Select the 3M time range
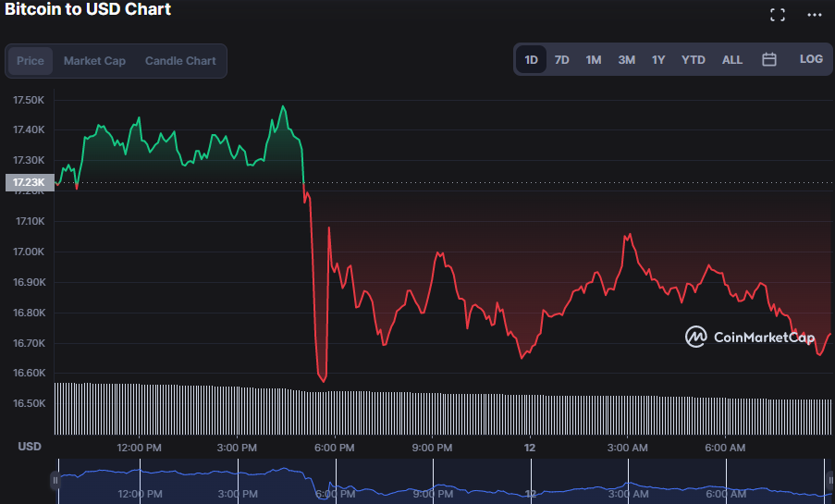 coord(626,59)
